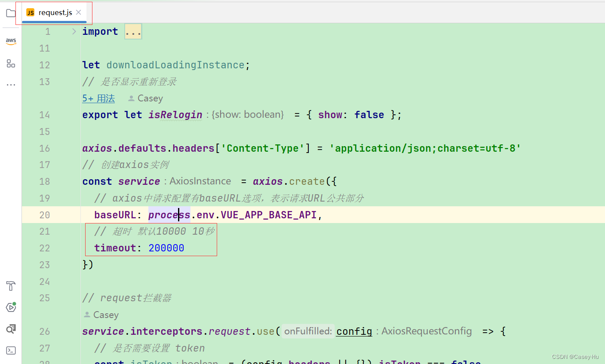
Task: Click line number 20 in gutter
Action: [45, 215]
